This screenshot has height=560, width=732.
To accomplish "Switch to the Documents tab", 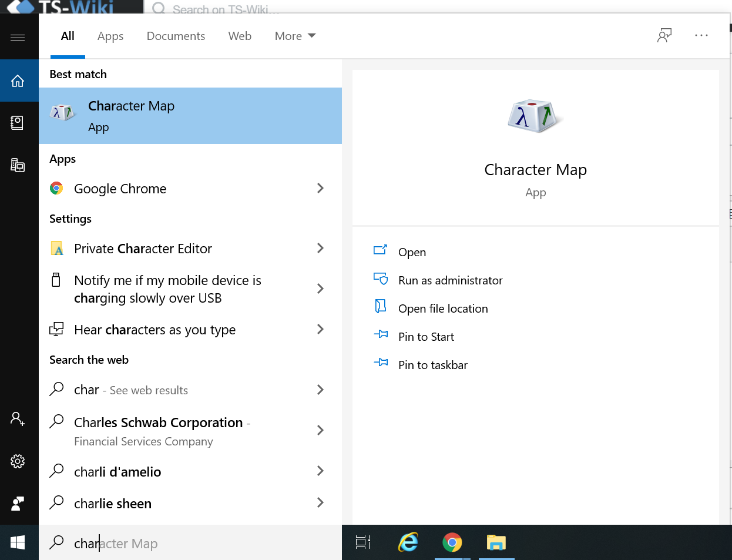I will (176, 36).
